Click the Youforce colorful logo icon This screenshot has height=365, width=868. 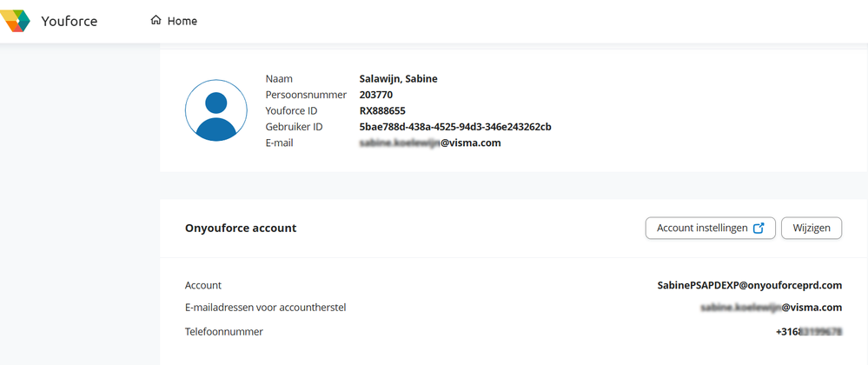[x=17, y=21]
